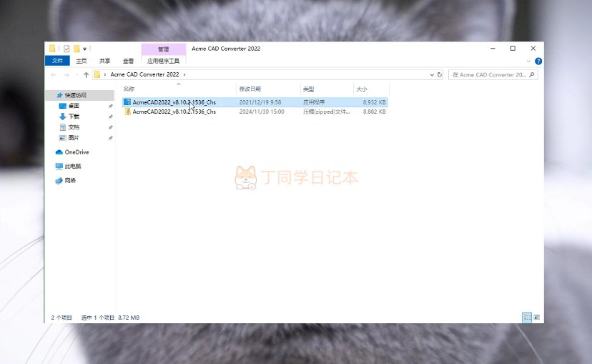Click the pin icon beside 图片
The height and width of the screenshot is (364, 592).
tap(111, 138)
